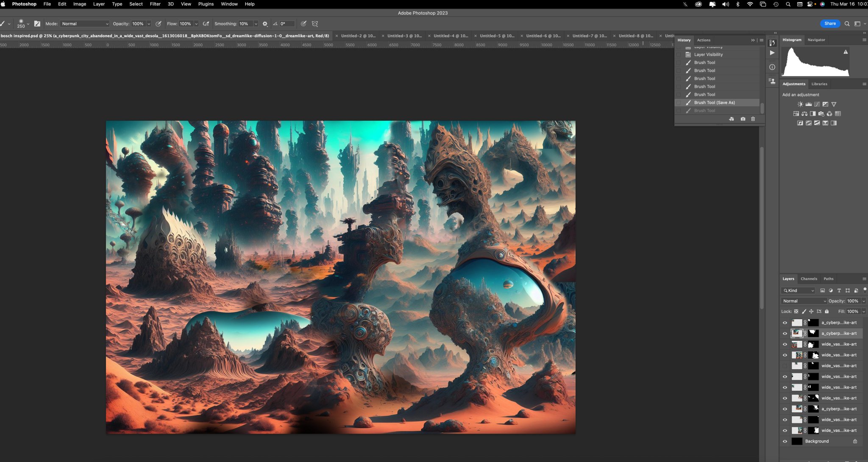Create new snapshot camera icon in History

click(743, 119)
